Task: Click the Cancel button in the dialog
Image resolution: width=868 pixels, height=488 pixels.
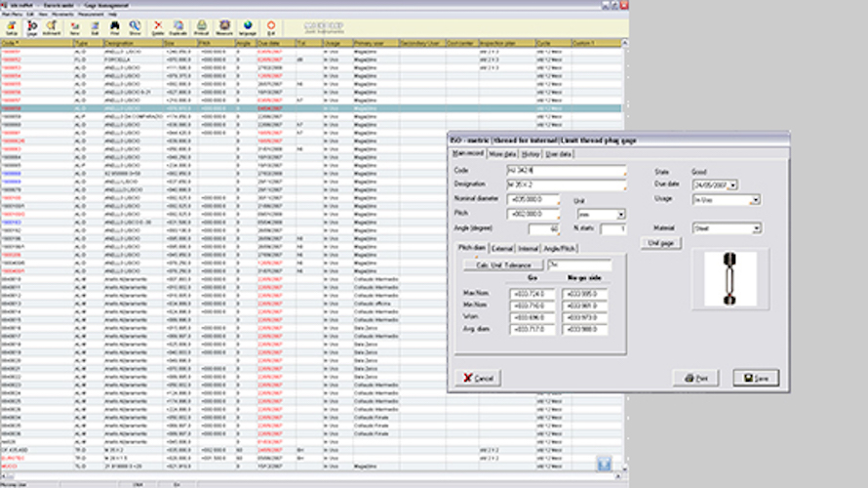Action: click(478, 377)
